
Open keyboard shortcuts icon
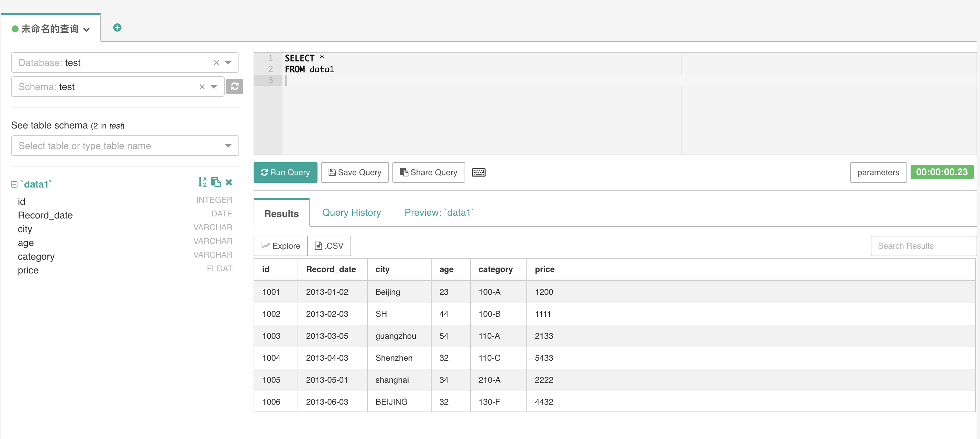[x=478, y=172]
